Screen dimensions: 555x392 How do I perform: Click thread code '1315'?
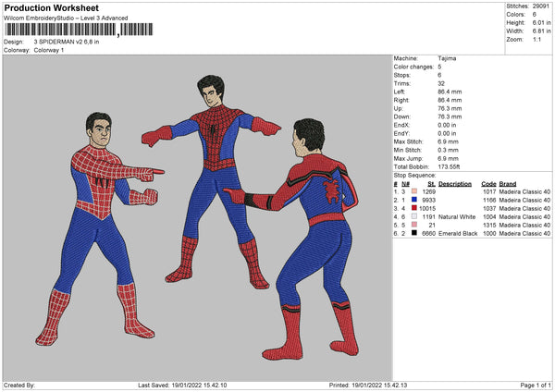coord(489,225)
